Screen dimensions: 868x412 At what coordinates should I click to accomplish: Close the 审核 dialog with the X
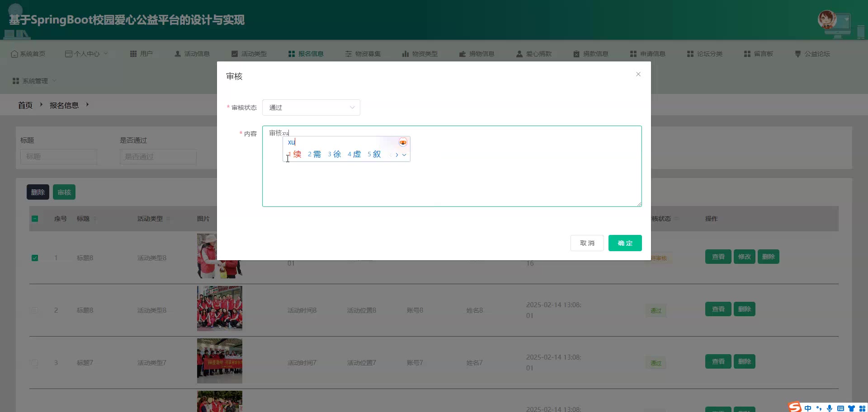coord(638,74)
